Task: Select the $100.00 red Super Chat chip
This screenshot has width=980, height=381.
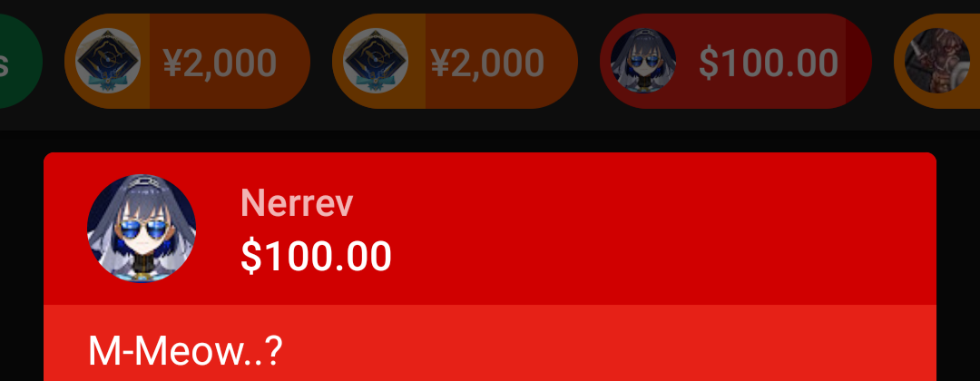Action: pos(736,61)
